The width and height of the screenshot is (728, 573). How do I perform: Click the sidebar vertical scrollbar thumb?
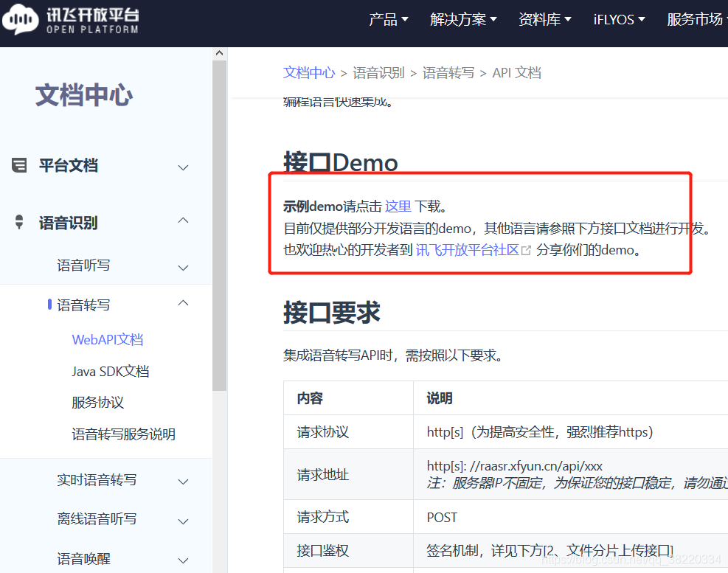click(220, 225)
